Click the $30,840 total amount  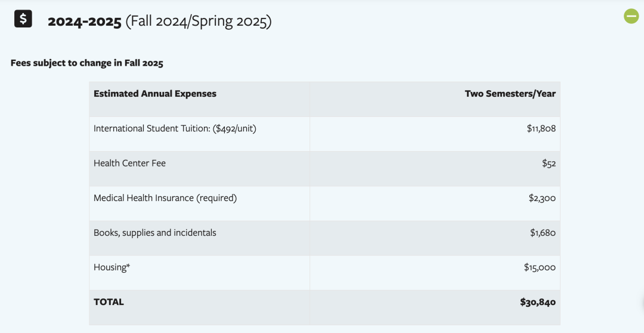coord(538,302)
